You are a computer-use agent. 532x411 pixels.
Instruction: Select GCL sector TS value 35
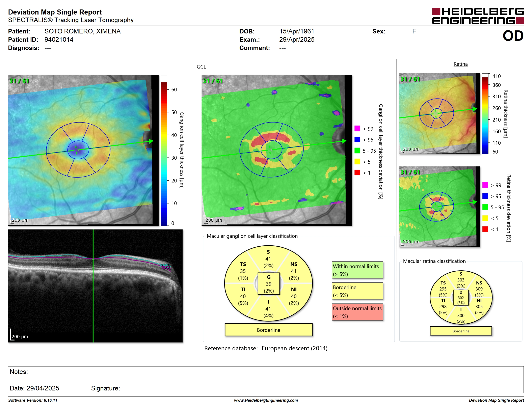[243, 271]
